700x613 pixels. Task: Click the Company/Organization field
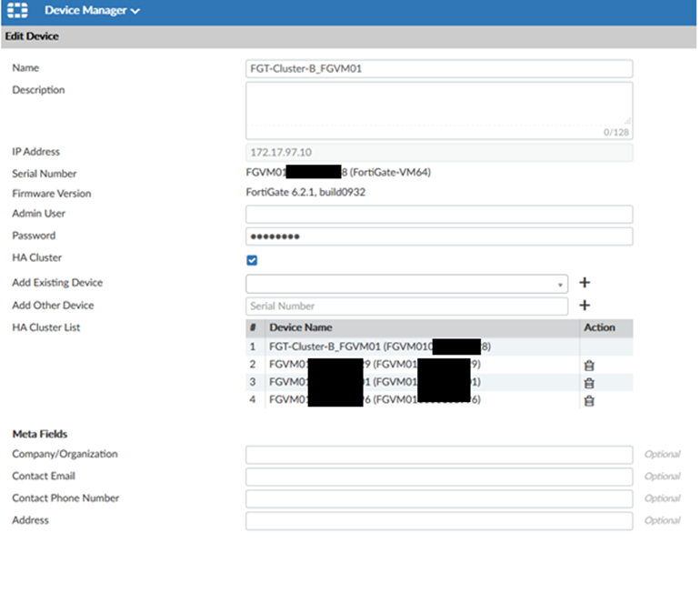438,455
